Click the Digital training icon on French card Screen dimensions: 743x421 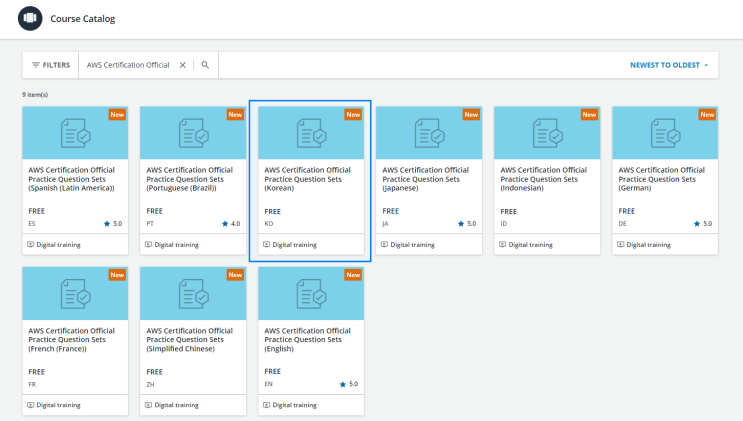[31, 405]
